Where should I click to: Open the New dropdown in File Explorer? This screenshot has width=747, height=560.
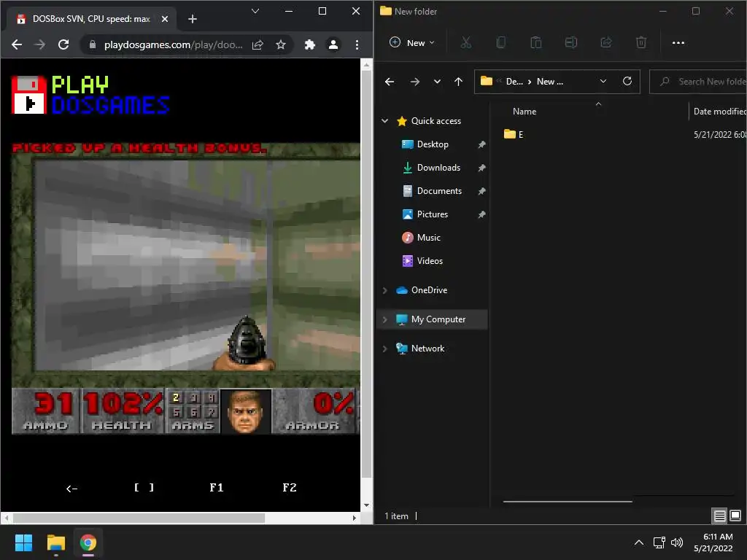[x=413, y=43]
